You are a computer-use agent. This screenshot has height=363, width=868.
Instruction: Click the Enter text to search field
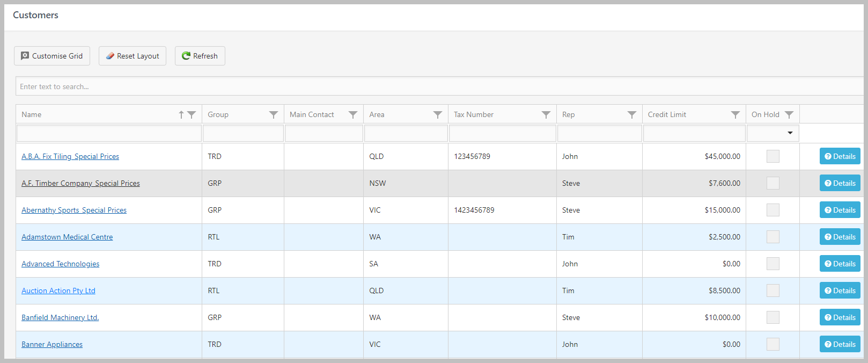(439, 86)
